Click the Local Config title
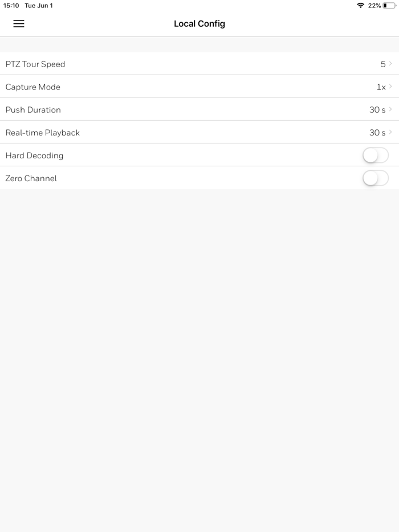Image resolution: width=399 pixels, height=532 pixels. (199, 24)
